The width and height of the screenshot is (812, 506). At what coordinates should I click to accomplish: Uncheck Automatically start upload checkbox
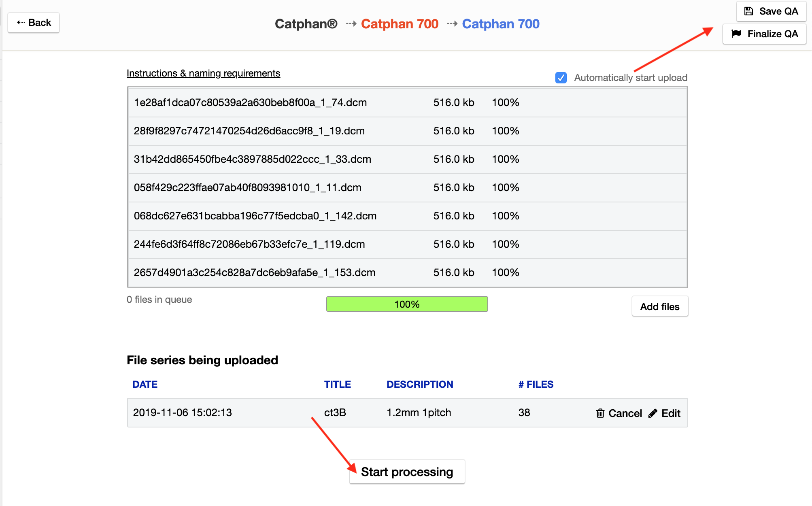pyautogui.click(x=561, y=78)
